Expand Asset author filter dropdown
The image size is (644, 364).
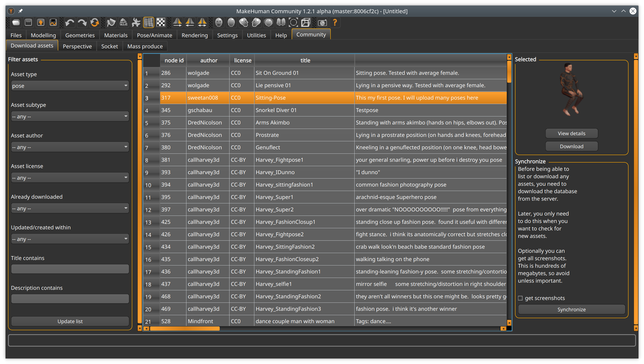pos(69,147)
